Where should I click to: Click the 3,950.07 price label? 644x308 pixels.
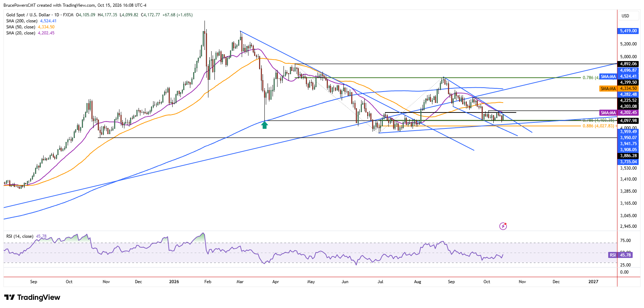point(628,138)
